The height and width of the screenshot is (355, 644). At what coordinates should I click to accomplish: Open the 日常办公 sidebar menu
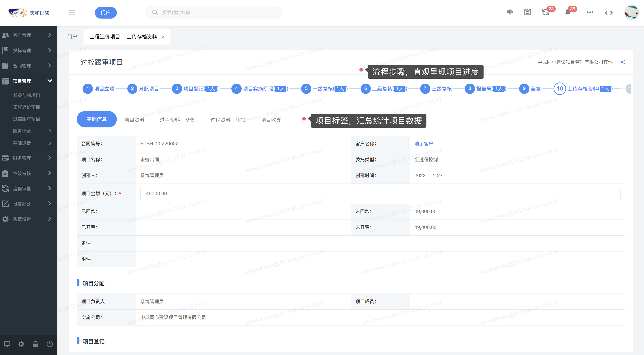(28, 204)
